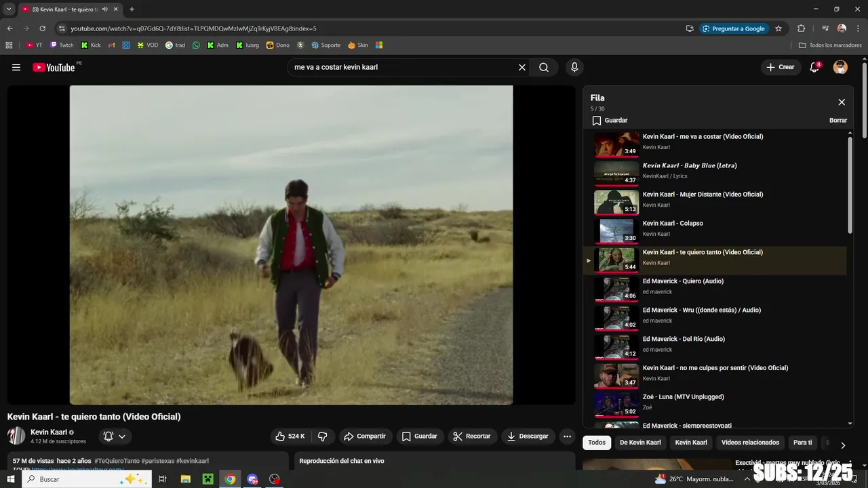Click the video player area

pyautogui.click(x=291, y=245)
